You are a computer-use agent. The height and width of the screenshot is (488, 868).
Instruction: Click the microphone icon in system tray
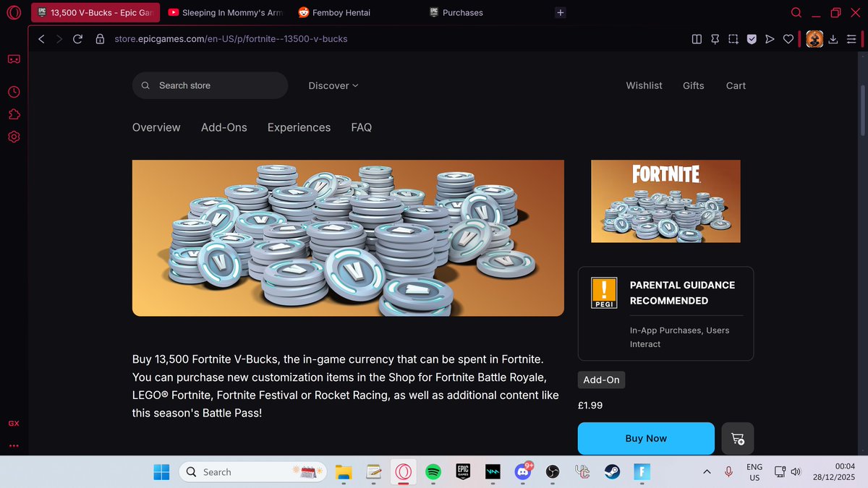[x=729, y=472]
